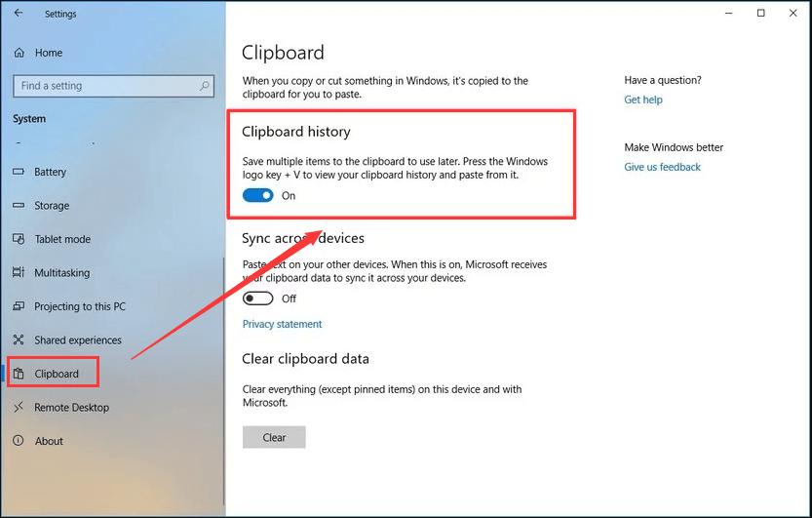Click the Multitasking icon
Viewport: 812px width, 518px height.
[x=19, y=272]
